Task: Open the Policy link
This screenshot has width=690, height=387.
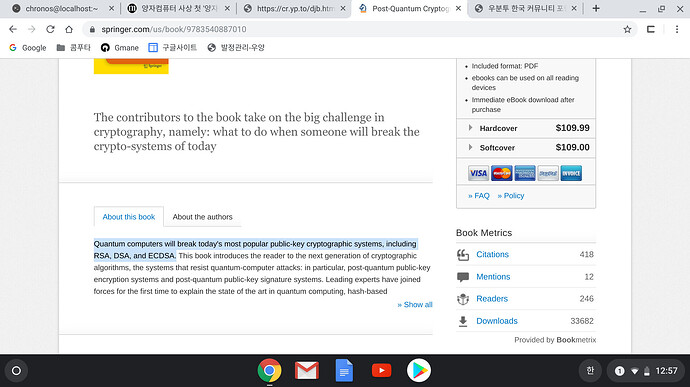Action: click(511, 195)
